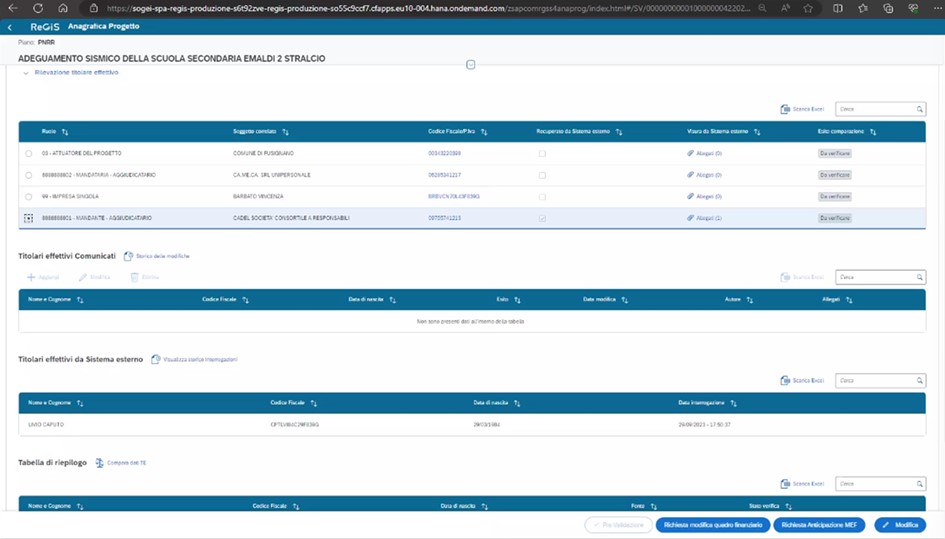Click the Cerca field above Titolari effettivi Comunicati table
This screenshot has width=945, height=539.
pos(874,277)
